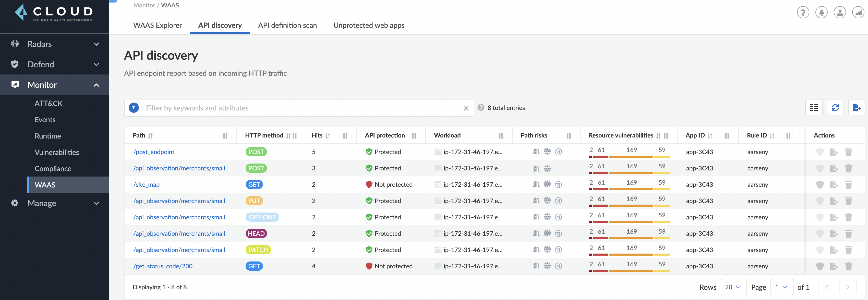Switch to Unprotected web apps tab
Image resolution: width=868 pixels, height=300 pixels.
369,25
